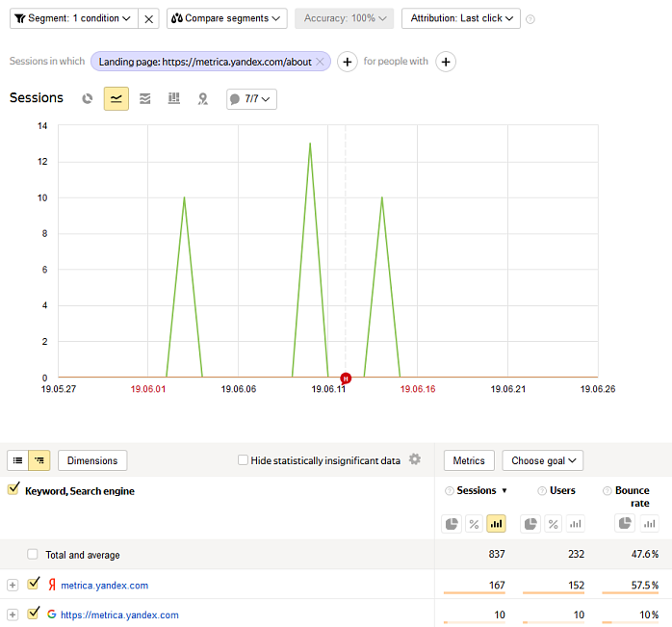Screen dimensions: 672x627
Task: Switch to the line chart view
Action: click(x=116, y=98)
